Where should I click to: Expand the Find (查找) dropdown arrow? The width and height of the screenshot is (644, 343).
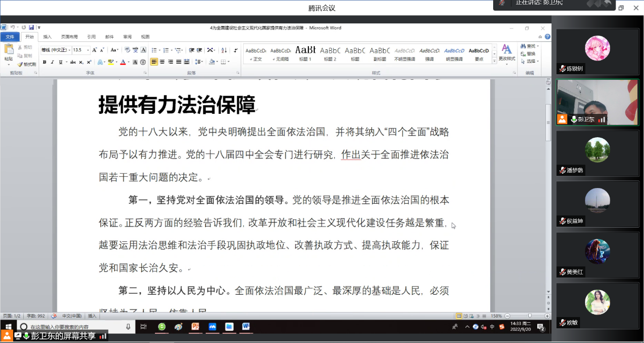pyautogui.click(x=538, y=46)
